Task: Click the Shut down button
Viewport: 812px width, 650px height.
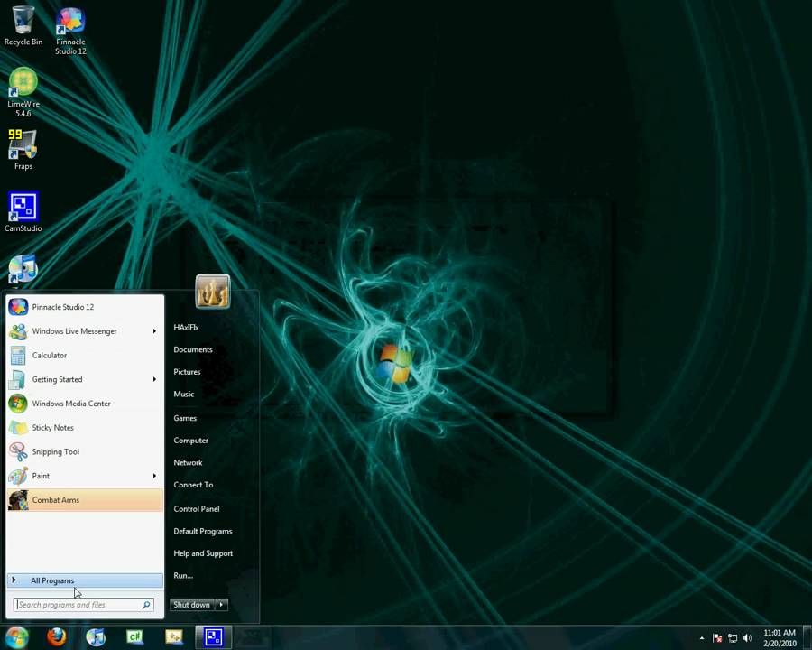Action: [191, 604]
